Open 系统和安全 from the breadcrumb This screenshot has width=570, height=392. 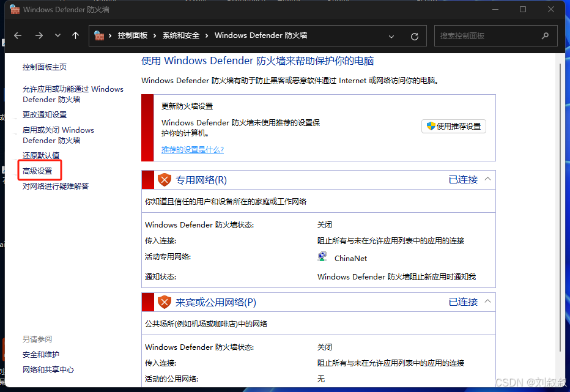(x=180, y=35)
